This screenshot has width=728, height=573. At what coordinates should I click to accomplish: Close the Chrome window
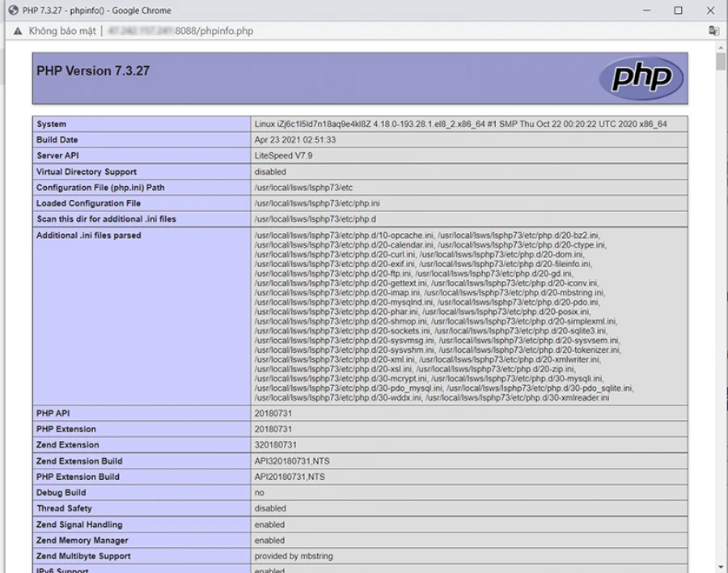(x=710, y=11)
